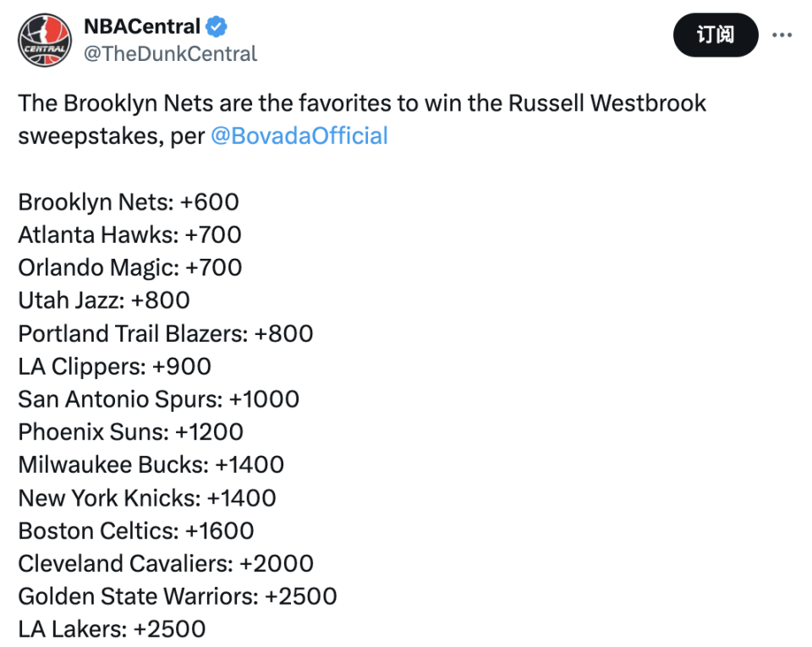This screenshot has width=812, height=647.
Task: Click the tweet's opening sentence about favorites
Action: (x=361, y=104)
